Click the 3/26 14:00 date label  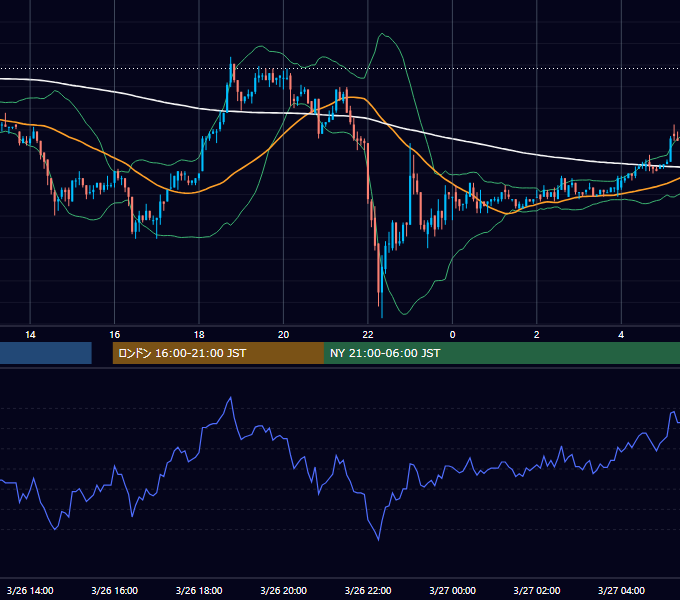pyautogui.click(x=30, y=590)
